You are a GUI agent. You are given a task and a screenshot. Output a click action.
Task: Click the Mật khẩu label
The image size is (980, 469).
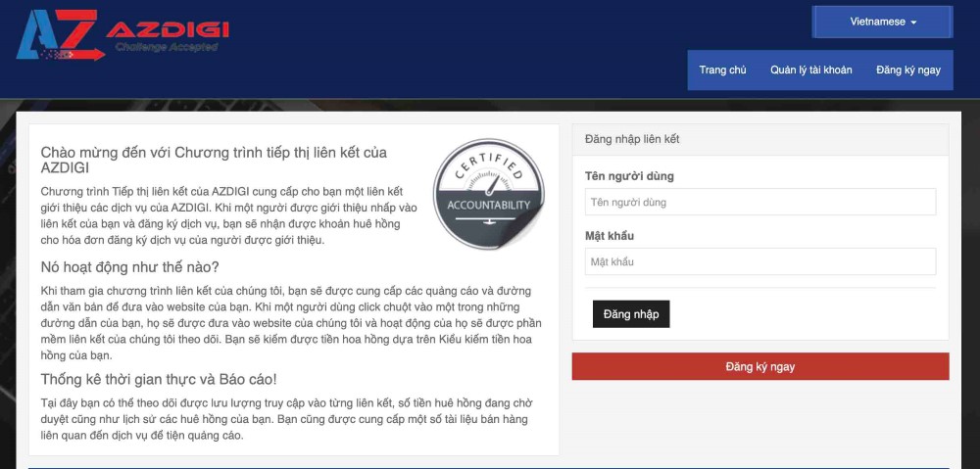click(x=610, y=235)
